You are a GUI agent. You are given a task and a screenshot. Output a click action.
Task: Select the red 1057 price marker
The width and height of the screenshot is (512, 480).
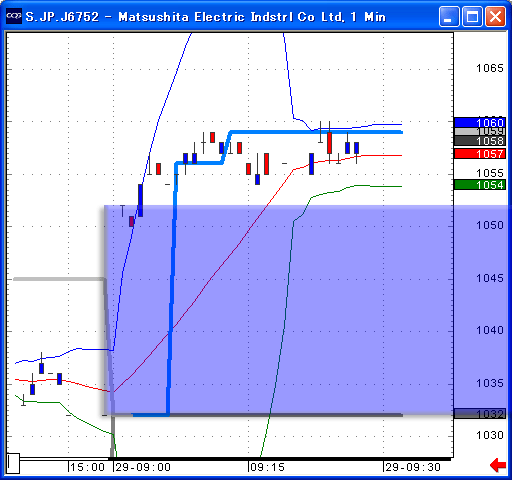(480, 153)
